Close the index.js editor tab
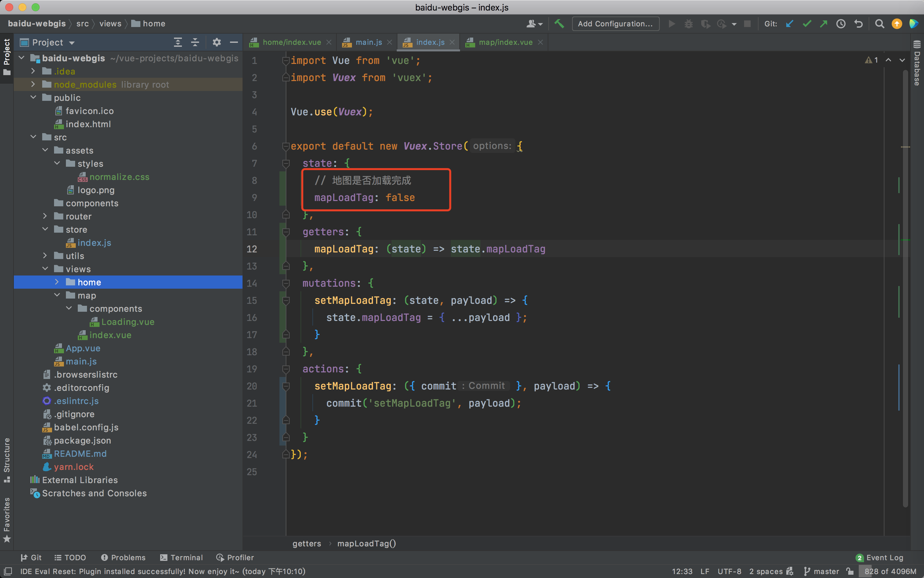The image size is (924, 578). (452, 42)
